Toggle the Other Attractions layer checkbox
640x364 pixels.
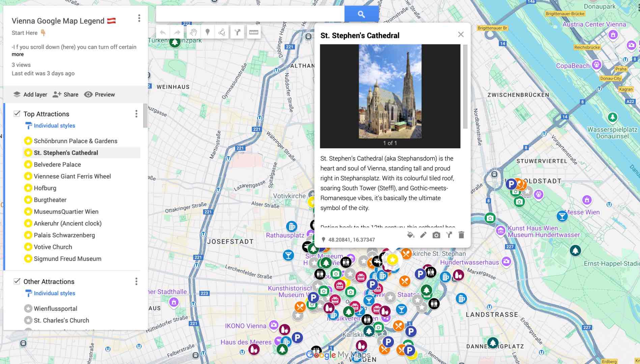point(17,281)
